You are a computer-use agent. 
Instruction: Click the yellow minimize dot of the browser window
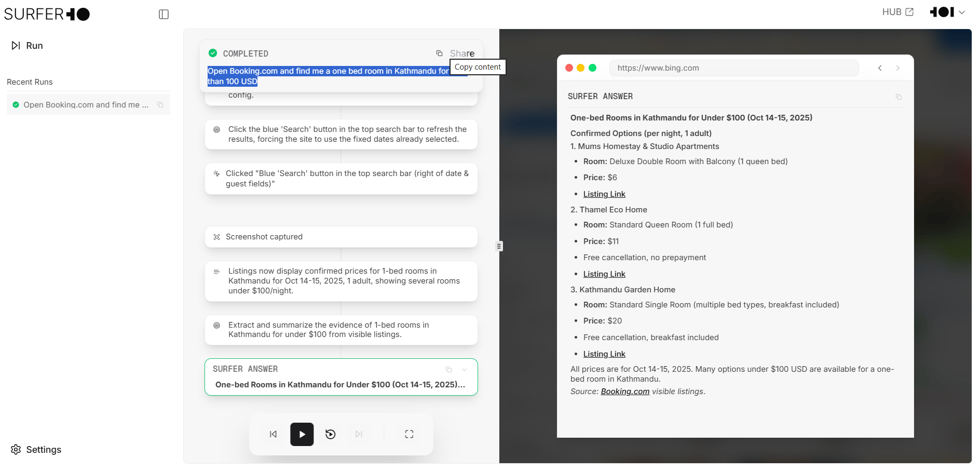point(581,68)
